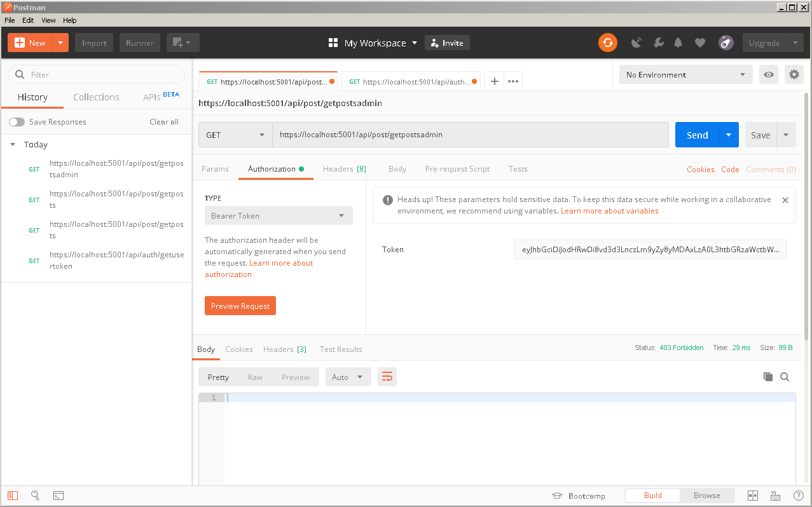Open the Upgrade dropdown arrow
Image resolution: width=812 pixels, height=507 pixels.
click(795, 43)
